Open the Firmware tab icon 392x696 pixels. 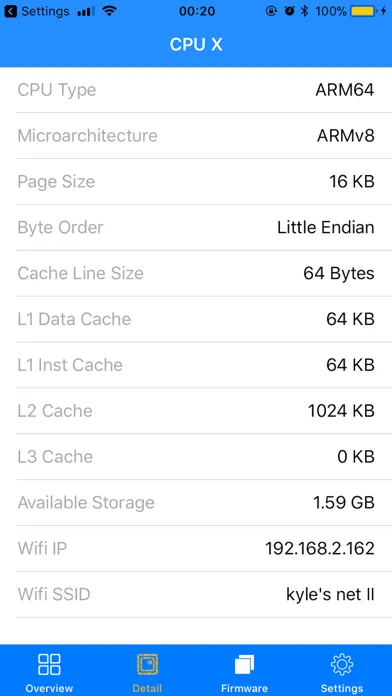pos(245,665)
